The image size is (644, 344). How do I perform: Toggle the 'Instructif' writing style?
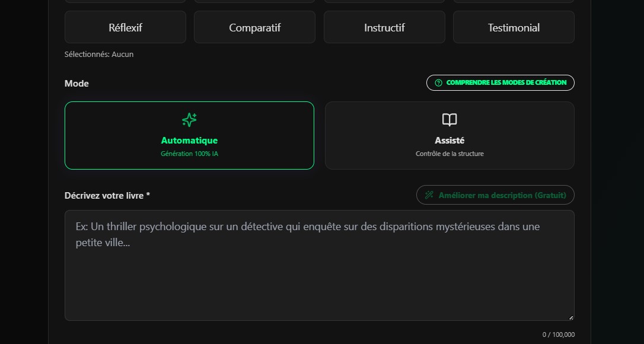pyautogui.click(x=384, y=27)
